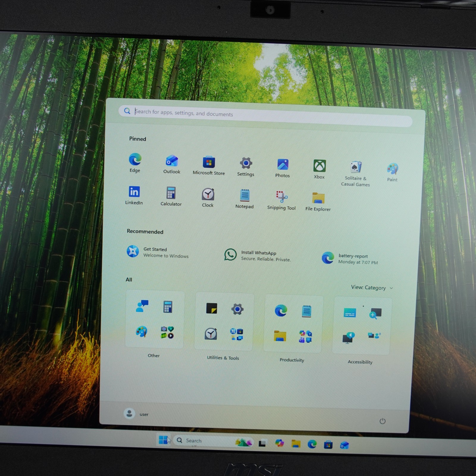Screen dimensions: 476x476
Task: Open Copilot from the taskbar
Action: pyautogui.click(x=279, y=443)
